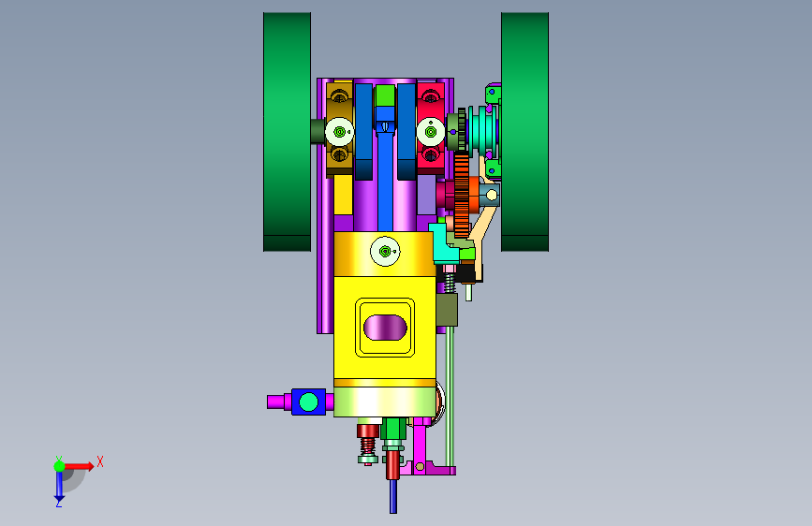Pick the orange spur gear
The width and height of the screenshot is (812, 526).
coord(462,194)
